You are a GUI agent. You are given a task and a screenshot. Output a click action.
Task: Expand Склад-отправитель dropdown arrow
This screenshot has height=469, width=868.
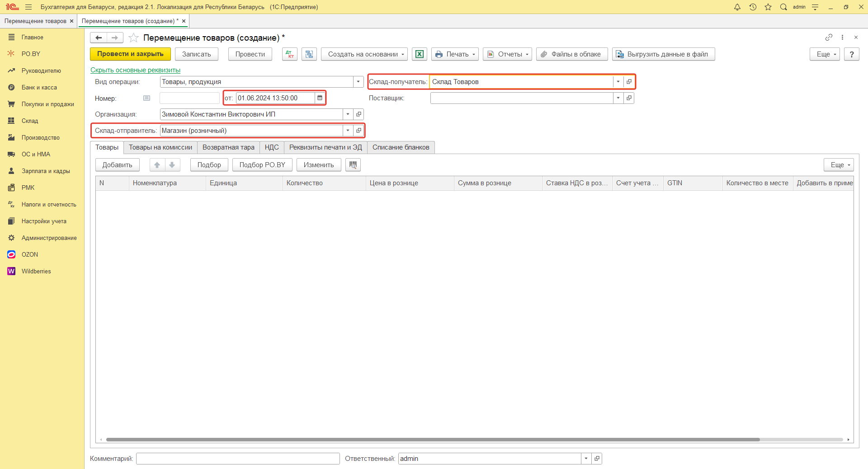(348, 131)
